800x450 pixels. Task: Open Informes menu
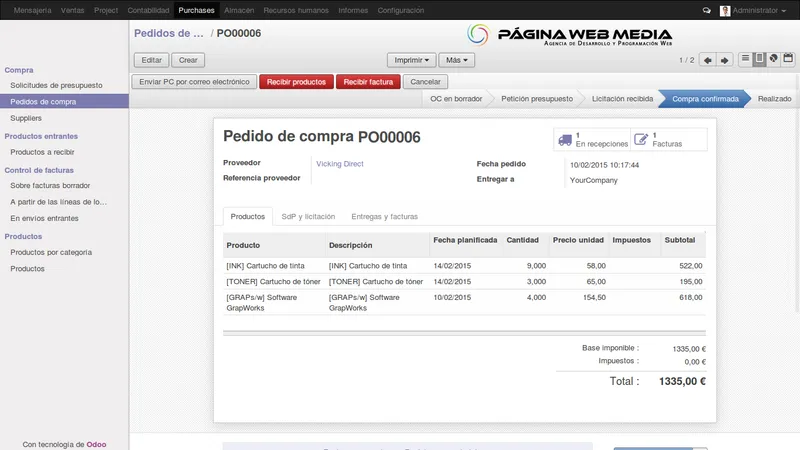click(x=353, y=10)
